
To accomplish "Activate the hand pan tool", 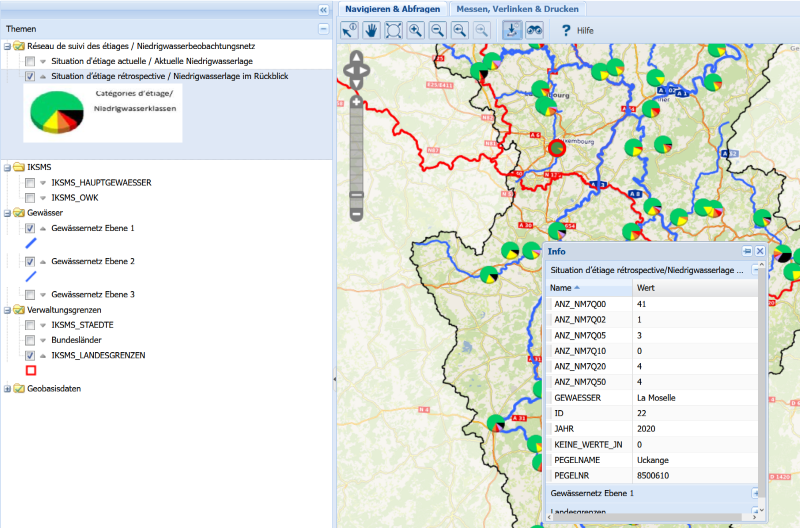I will point(371,30).
